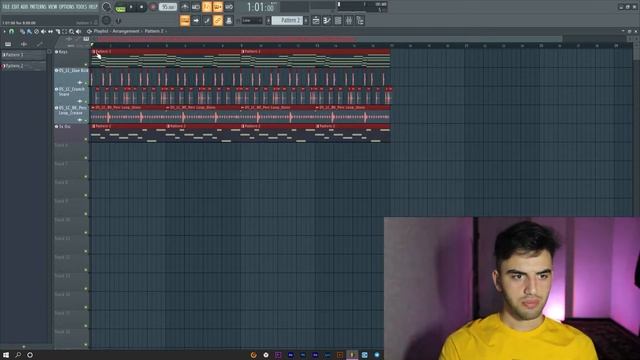Screen dimensions: 640x360
Task: Toggle the playlist magnet snap icon
Action: (11, 31)
